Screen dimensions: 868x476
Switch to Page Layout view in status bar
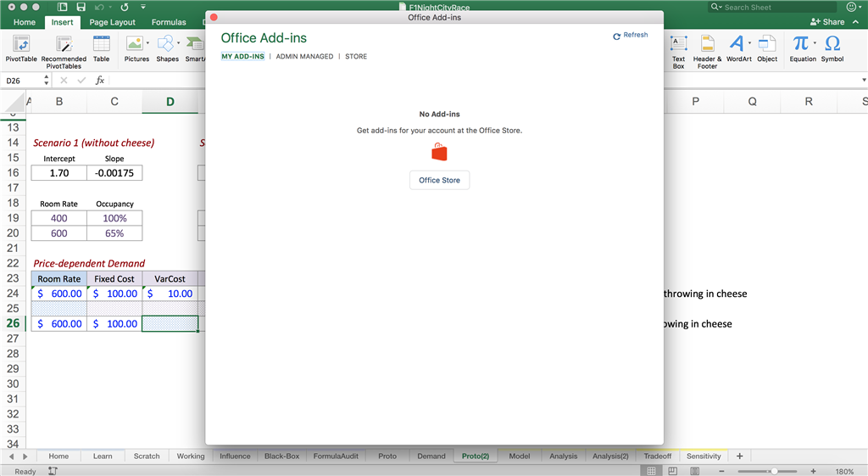pyautogui.click(x=672, y=471)
